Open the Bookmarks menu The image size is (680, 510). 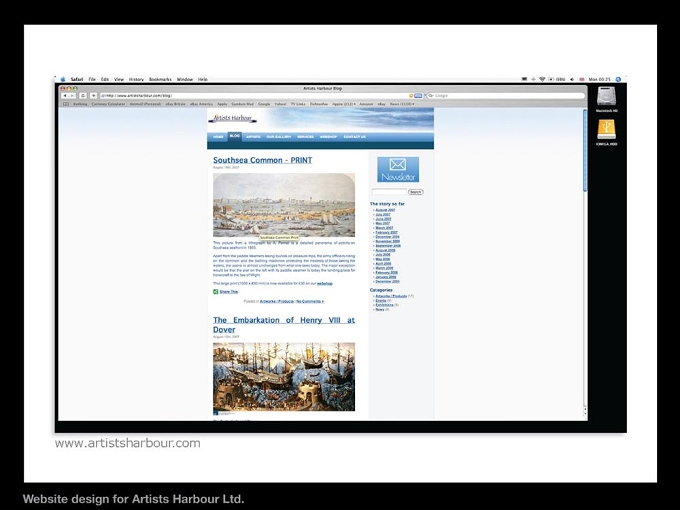point(160,79)
